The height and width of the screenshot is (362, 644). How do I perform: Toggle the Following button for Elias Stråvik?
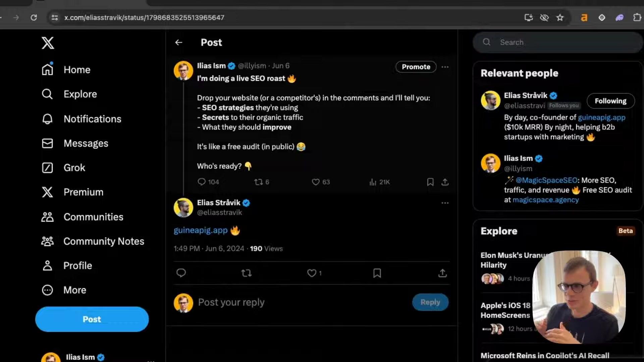click(610, 101)
